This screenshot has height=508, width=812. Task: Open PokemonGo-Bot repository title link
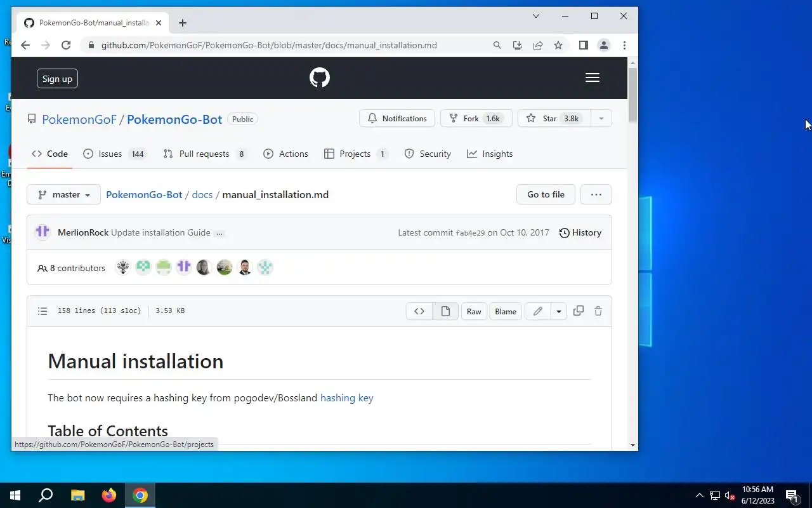174,119
